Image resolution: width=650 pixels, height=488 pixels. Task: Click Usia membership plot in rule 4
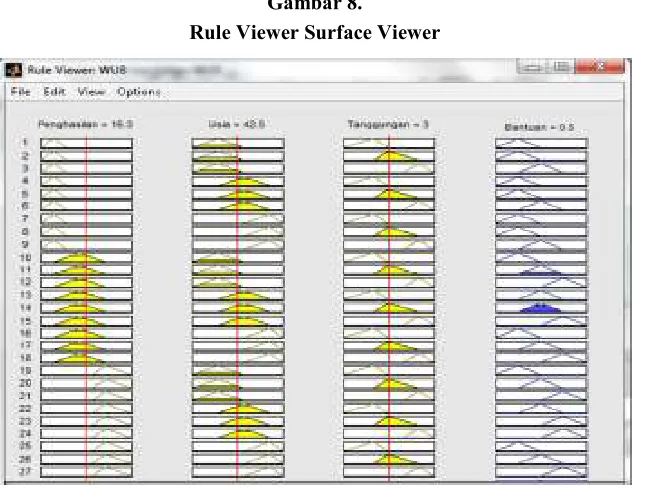[x=238, y=181]
